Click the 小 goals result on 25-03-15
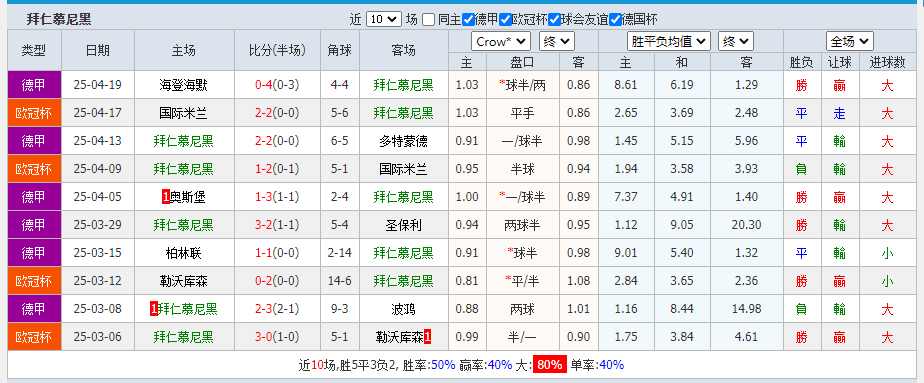The width and height of the screenshot is (924, 383). [x=887, y=253]
